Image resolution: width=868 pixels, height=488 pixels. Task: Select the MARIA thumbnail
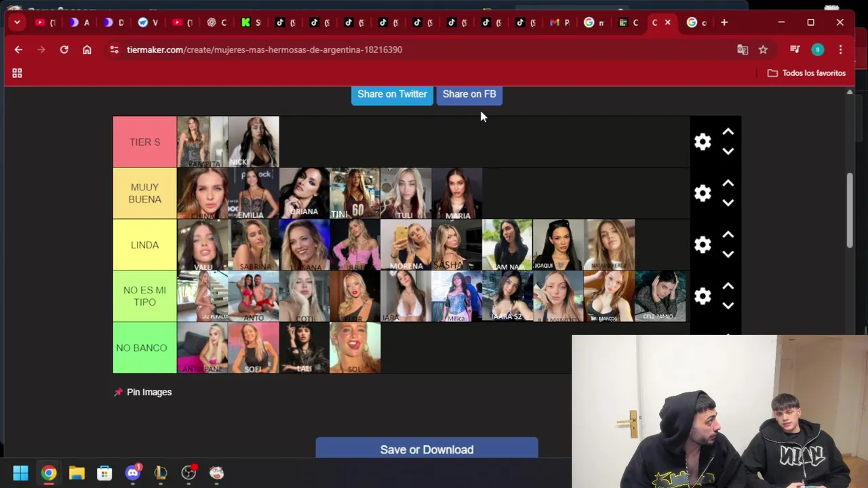click(456, 193)
